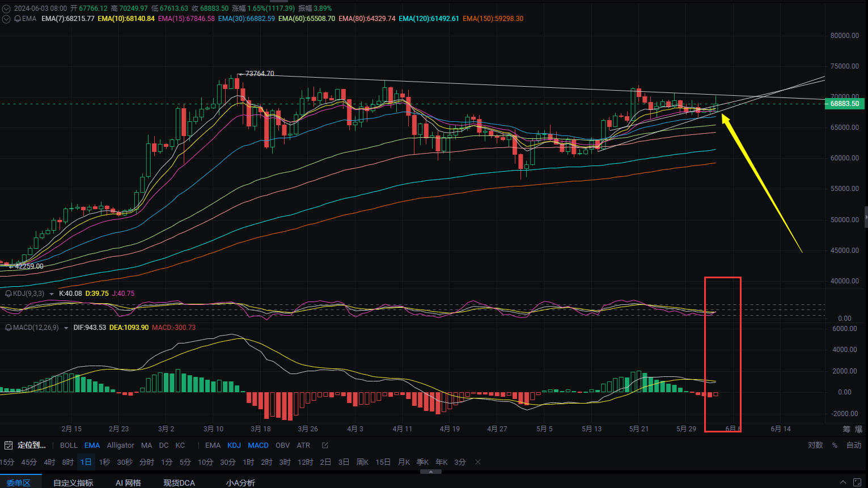The height and width of the screenshot is (488, 868).
Task: Select the 4时 timeframe button
Action: [x=50, y=462]
